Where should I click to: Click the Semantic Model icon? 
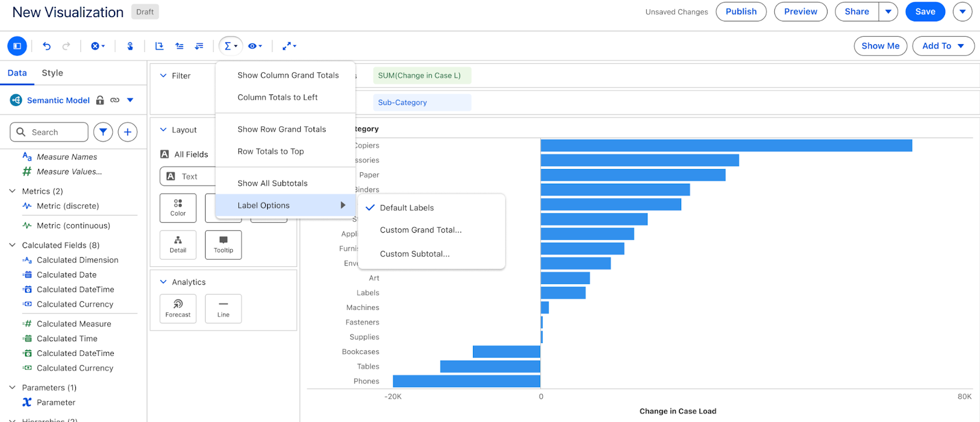point(16,100)
